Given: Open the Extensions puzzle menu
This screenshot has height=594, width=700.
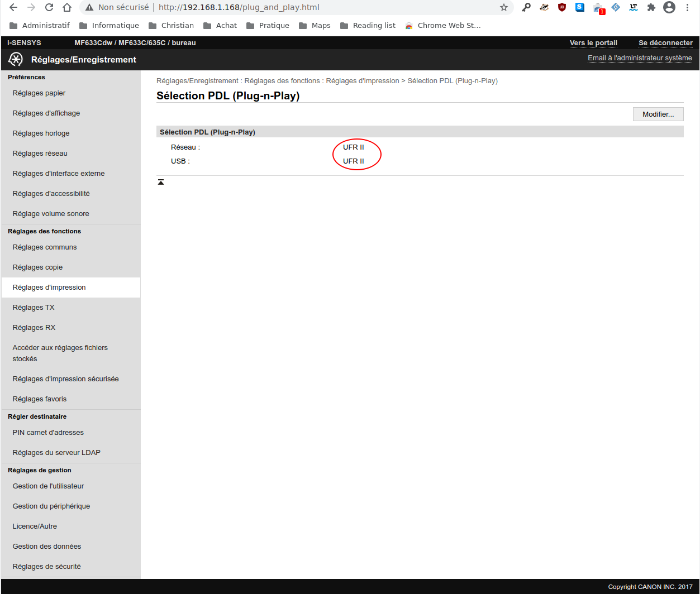Looking at the screenshot, I should [651, 8].
